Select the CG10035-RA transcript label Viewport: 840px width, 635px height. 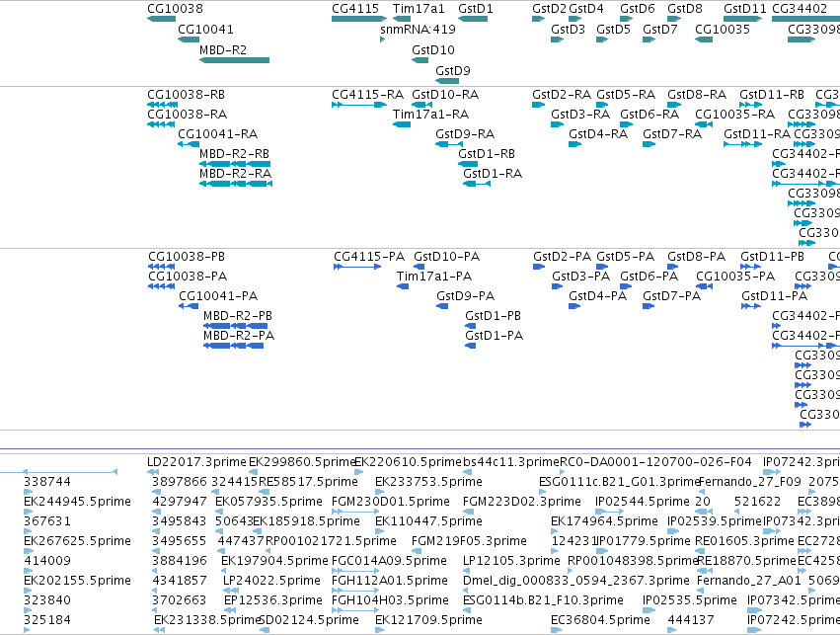coord(735,115)
